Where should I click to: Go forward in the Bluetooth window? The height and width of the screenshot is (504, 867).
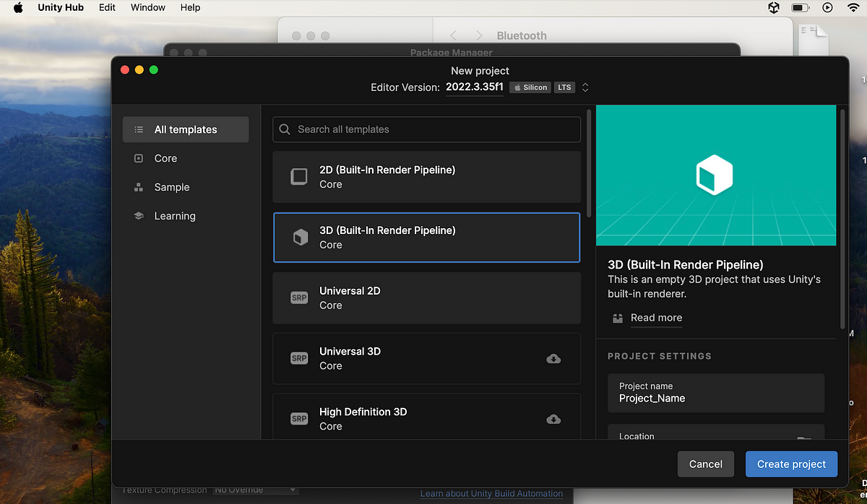coord(478,35)
